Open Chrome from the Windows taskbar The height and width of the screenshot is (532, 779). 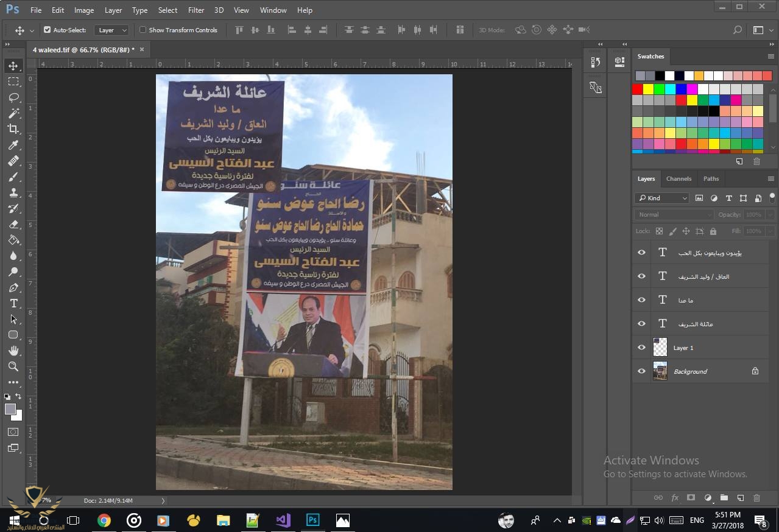104,520
